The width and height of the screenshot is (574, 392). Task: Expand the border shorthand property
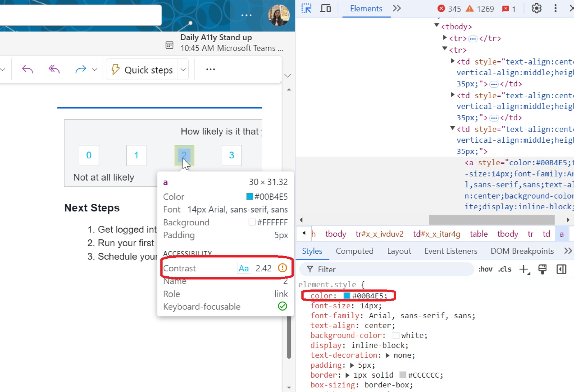[347, 375]
